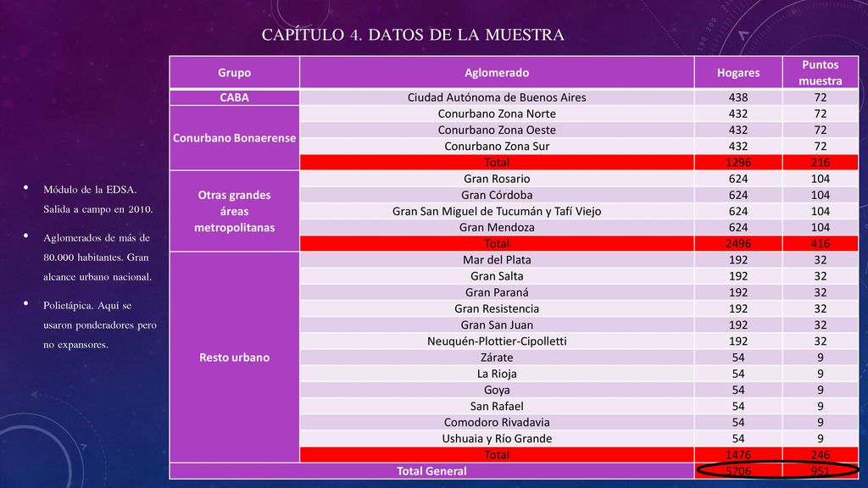
Task: Select the 'Grupo' column header
Action: point(234,73)
